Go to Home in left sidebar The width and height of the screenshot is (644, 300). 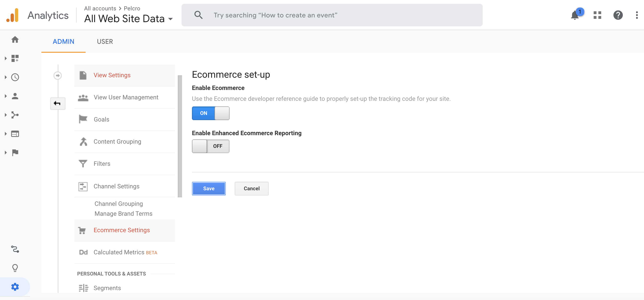tap(15, 40)
